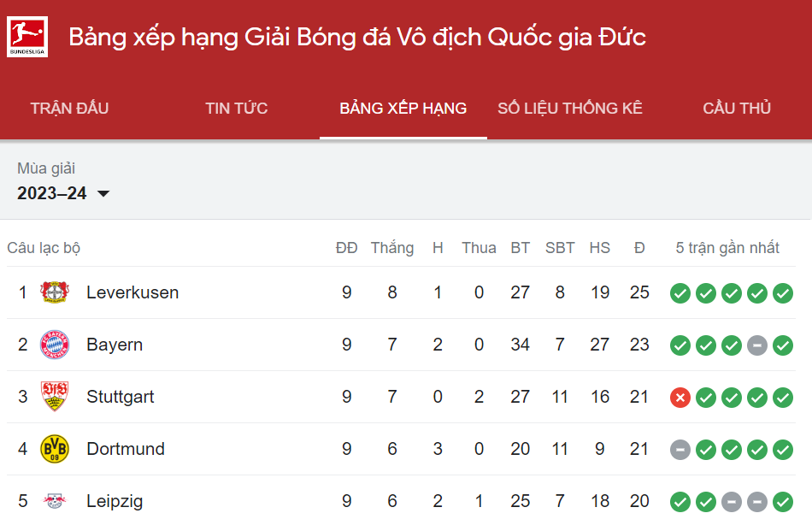Screen dimensions: 812x525
Task: Select the SỐ LIỆU THỐNG KÊ tab
Action: (x=570, y=109)
